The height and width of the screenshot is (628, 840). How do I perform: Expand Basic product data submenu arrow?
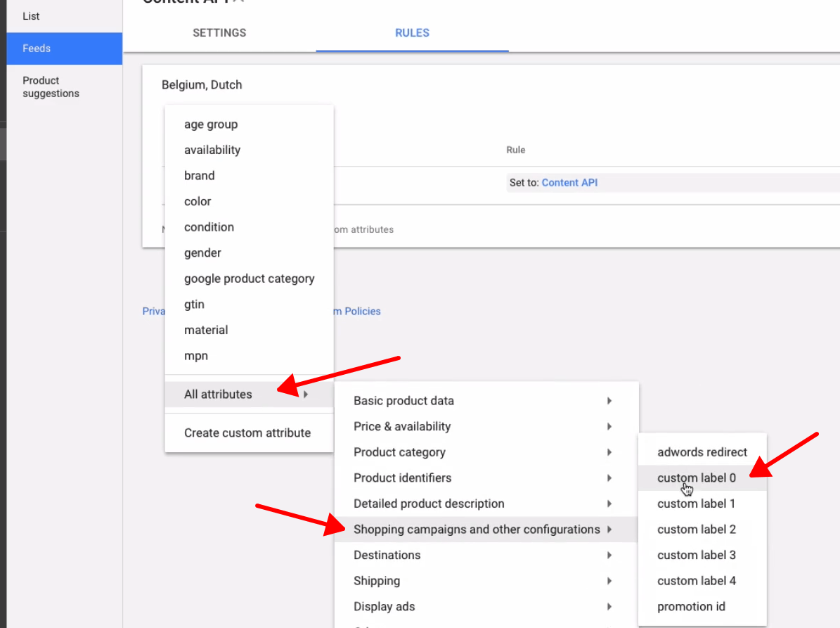click(609, 401)
